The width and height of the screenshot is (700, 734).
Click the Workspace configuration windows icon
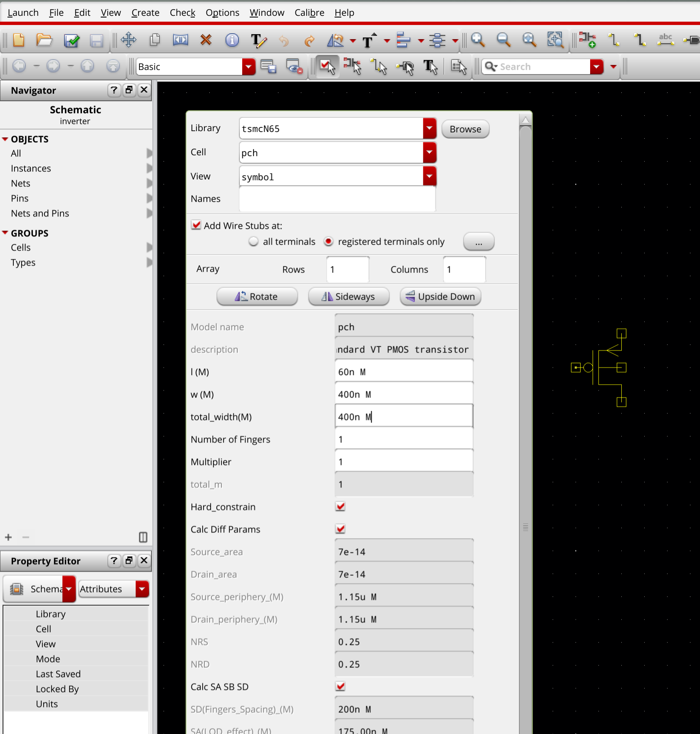click(x=268, y=67)
